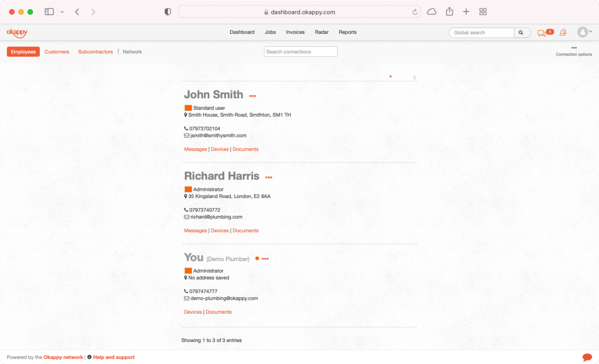
Task: Open Documents for John Smith
Action: (x=245, y=149)
